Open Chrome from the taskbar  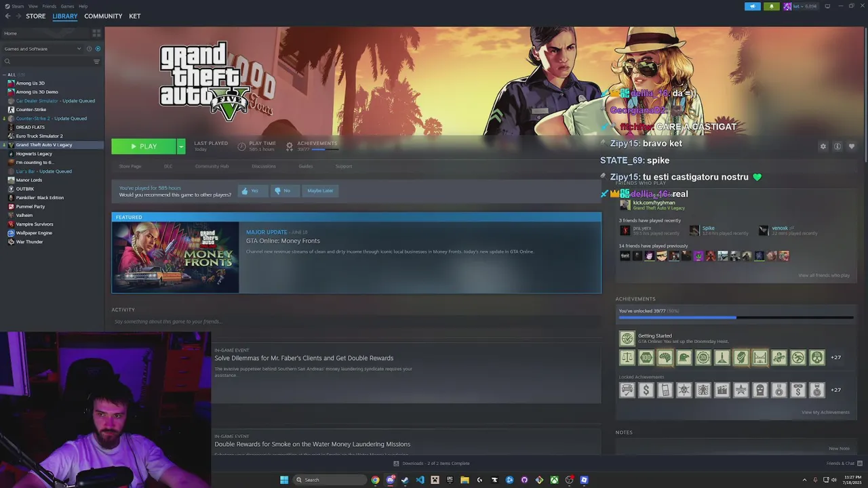[375, 480]
